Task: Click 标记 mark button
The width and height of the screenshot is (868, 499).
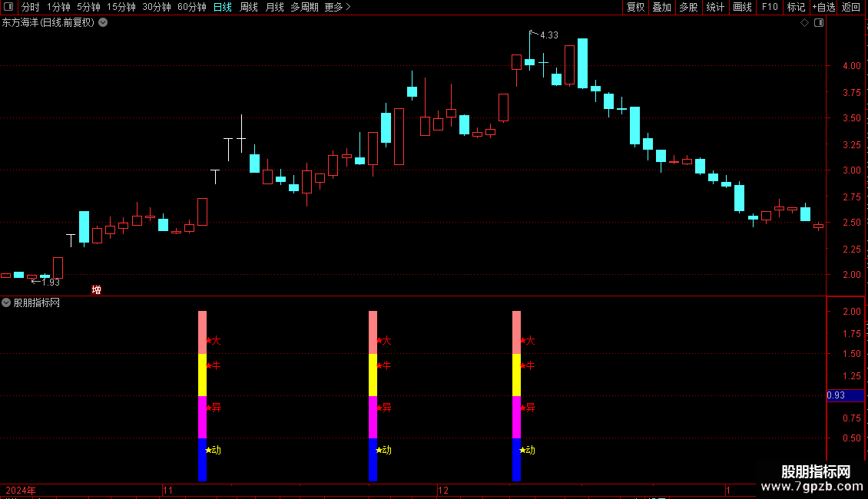Action: click(796, 7)
